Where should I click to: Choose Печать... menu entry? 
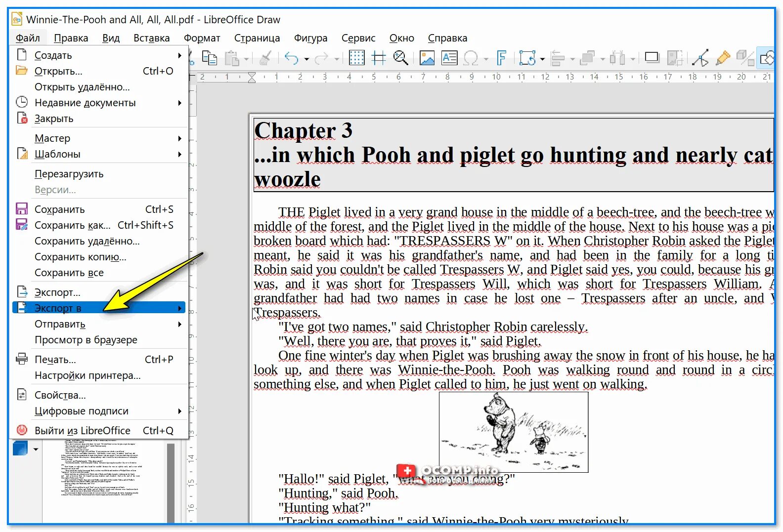(x=99, y=360)
